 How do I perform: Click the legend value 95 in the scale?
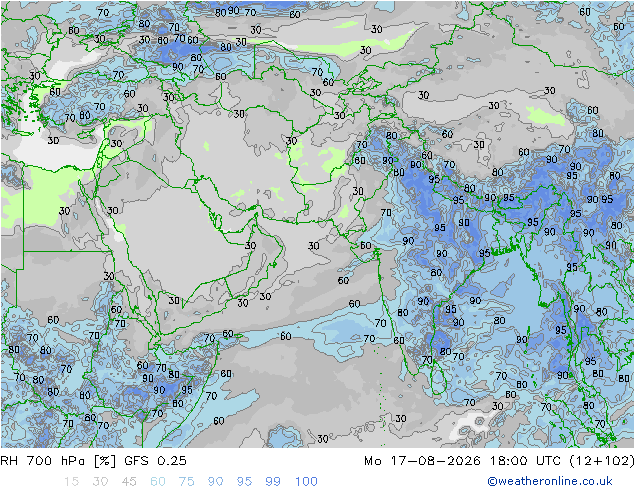pos(244,482)
